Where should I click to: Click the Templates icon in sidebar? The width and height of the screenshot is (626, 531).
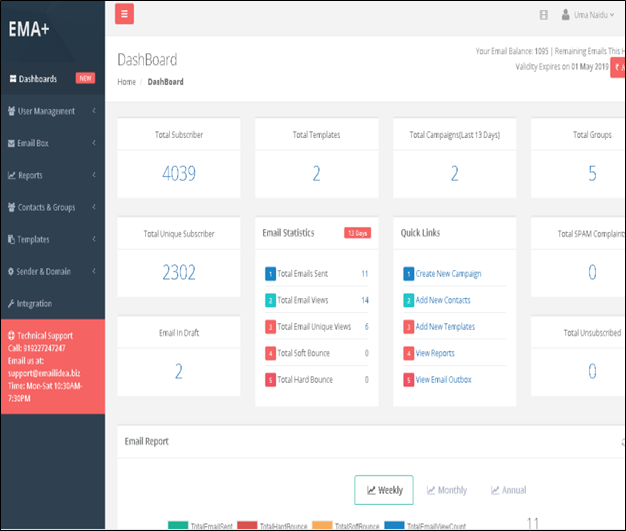11,239
